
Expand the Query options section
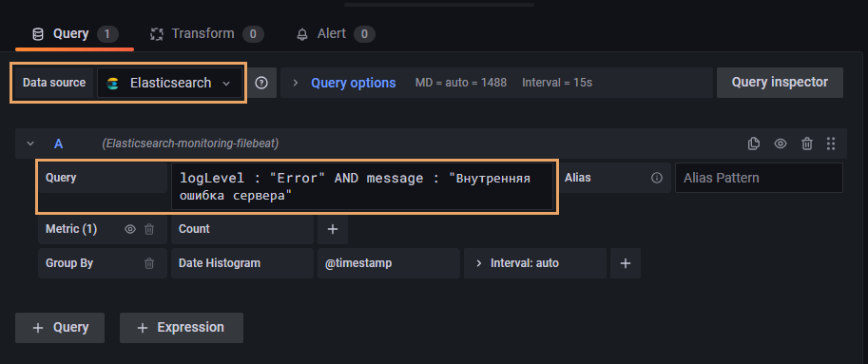pos(353,83)
